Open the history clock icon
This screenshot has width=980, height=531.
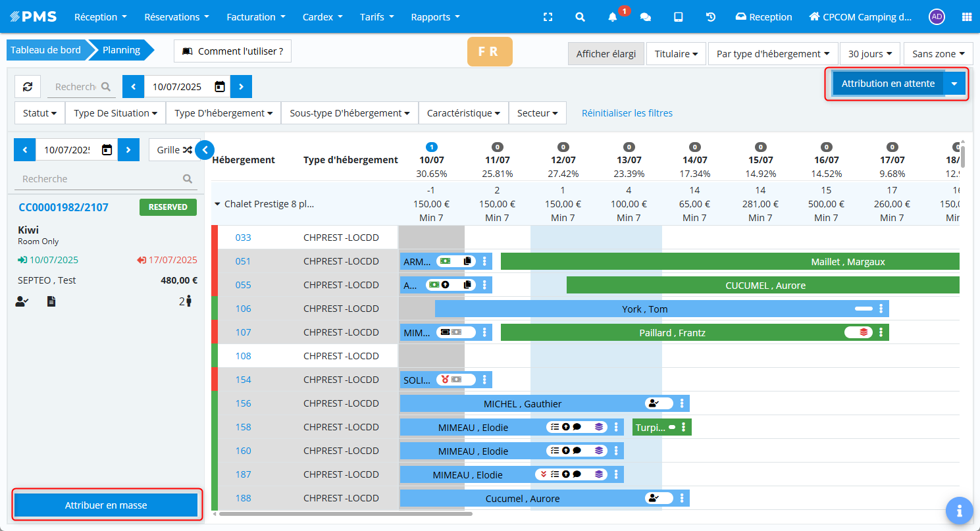[x=711, y=17]
